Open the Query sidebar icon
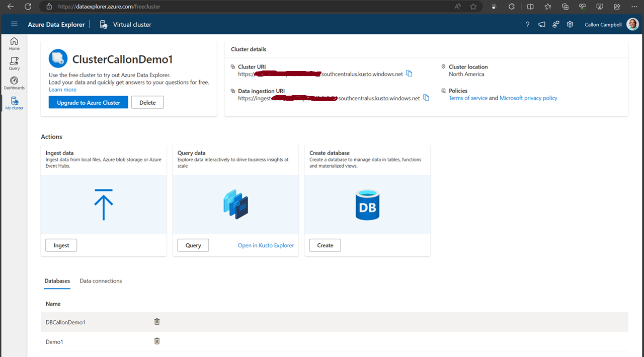The image size is (644, 357). [x=14, y=63]
